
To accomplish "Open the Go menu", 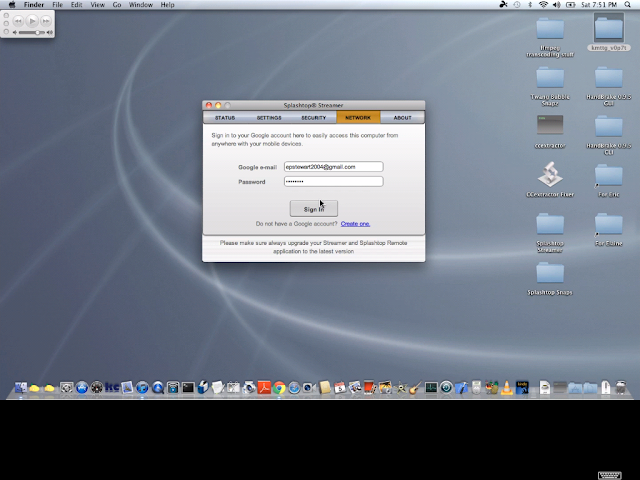I will [117, 5].
